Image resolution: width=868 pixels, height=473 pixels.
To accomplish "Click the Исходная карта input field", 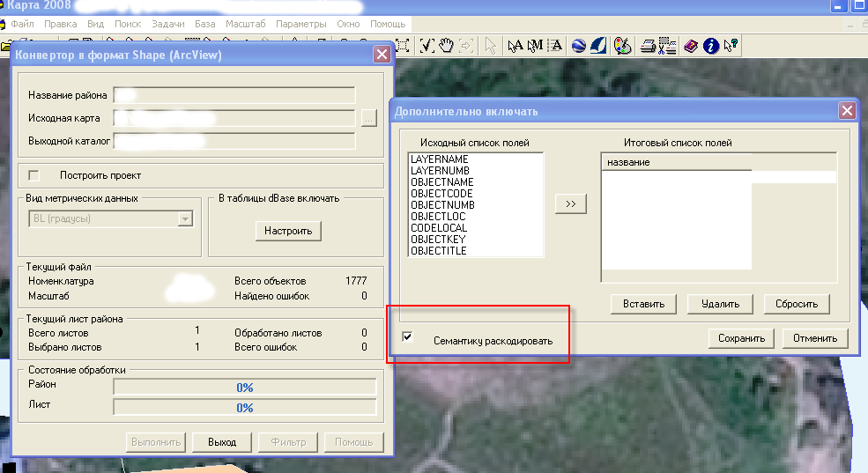I will pyautogui.click(x=234, y=118).
